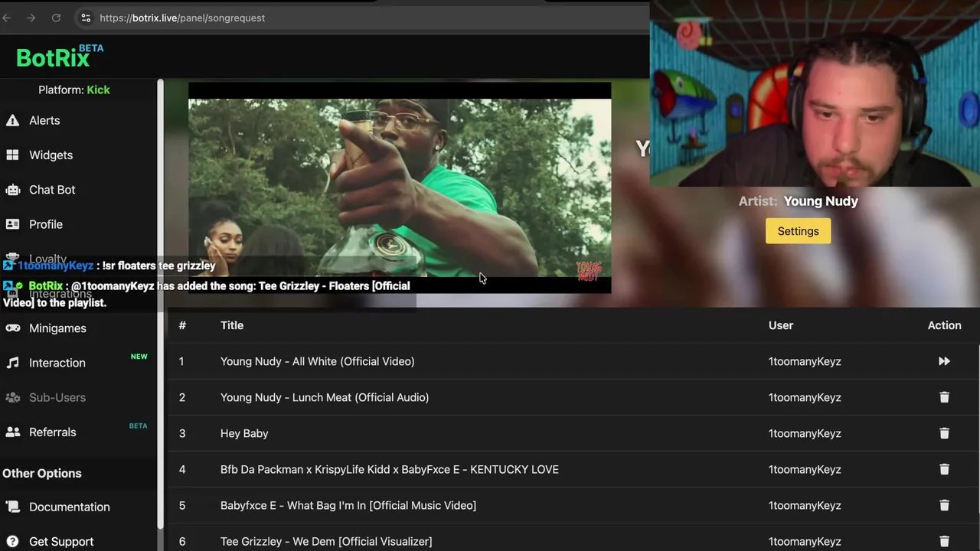Select the User column header
Viewport: 980px width, 551px height.
[x=781, y=325]
